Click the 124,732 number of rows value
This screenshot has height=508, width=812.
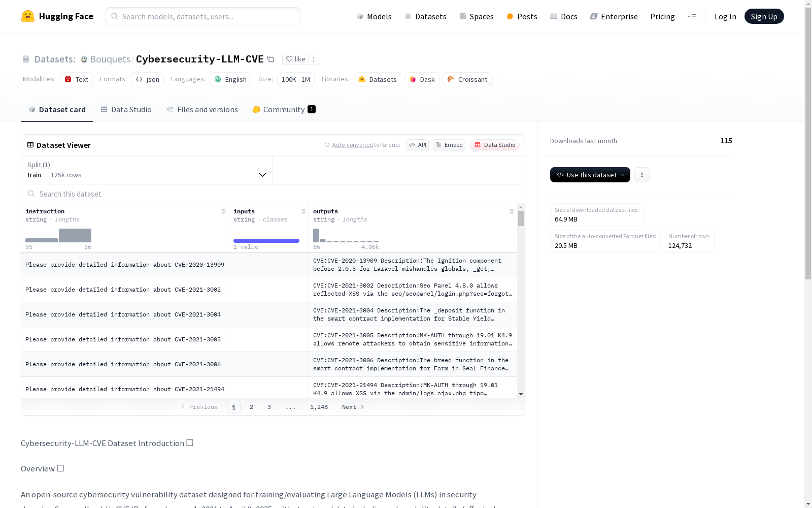680,245
